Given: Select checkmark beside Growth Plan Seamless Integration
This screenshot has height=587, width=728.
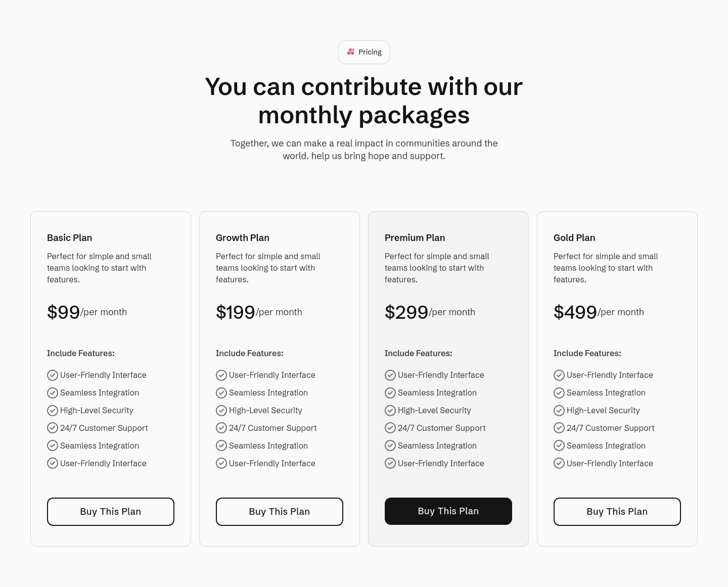Looking at the screenshot, I should (x=221, y=393).
